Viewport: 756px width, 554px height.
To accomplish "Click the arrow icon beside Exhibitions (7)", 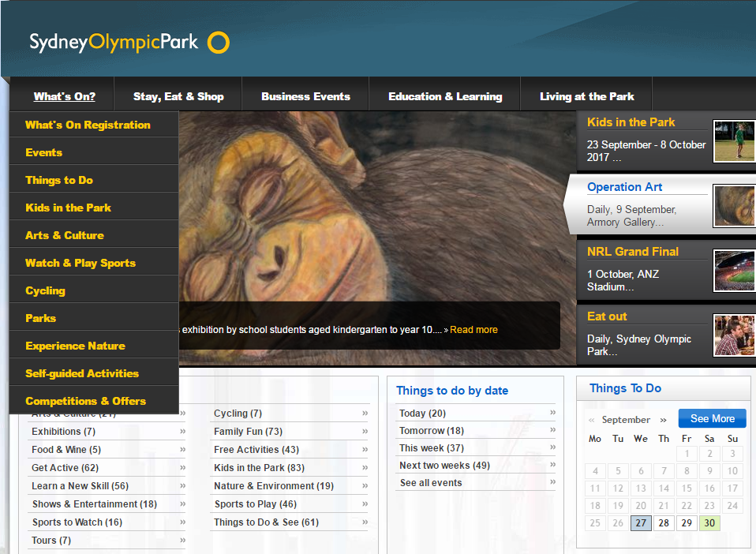I will [x=183, y=431].
